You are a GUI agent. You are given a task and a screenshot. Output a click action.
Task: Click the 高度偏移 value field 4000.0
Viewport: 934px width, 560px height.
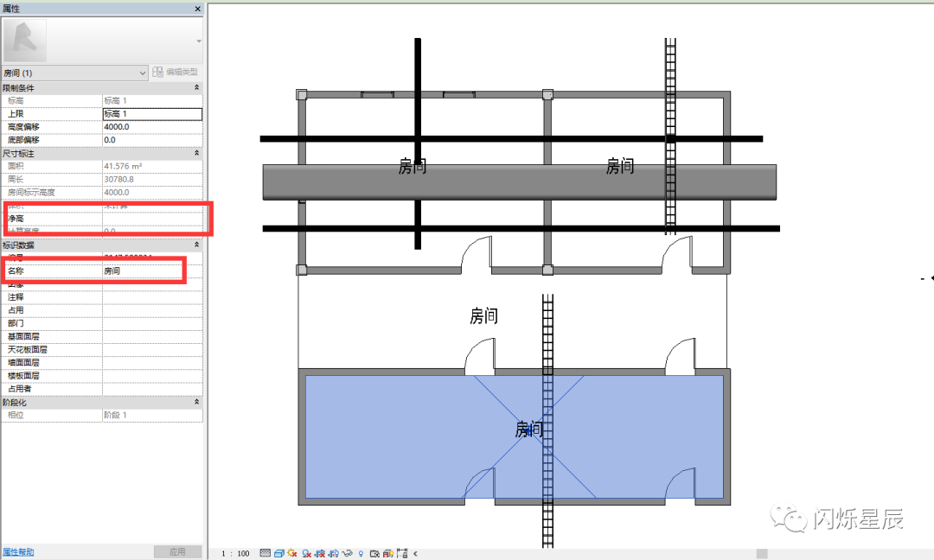pyautogui.click(x=152, y=127)
